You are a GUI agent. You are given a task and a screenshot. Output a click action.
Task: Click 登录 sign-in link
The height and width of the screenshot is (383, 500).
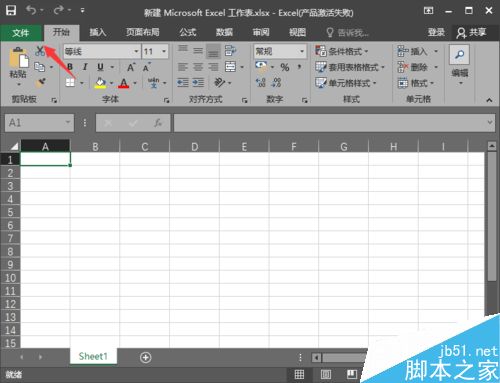click(x=437, y=32)
